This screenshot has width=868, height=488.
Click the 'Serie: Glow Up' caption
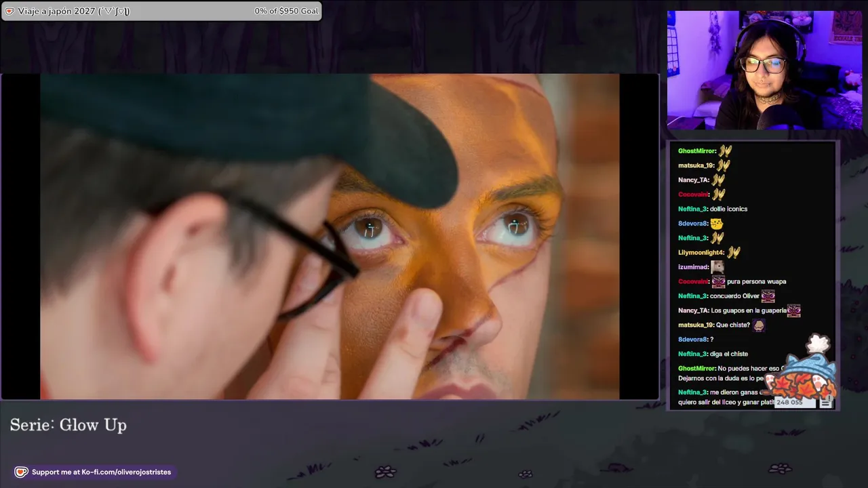click(x=68, y=425)
